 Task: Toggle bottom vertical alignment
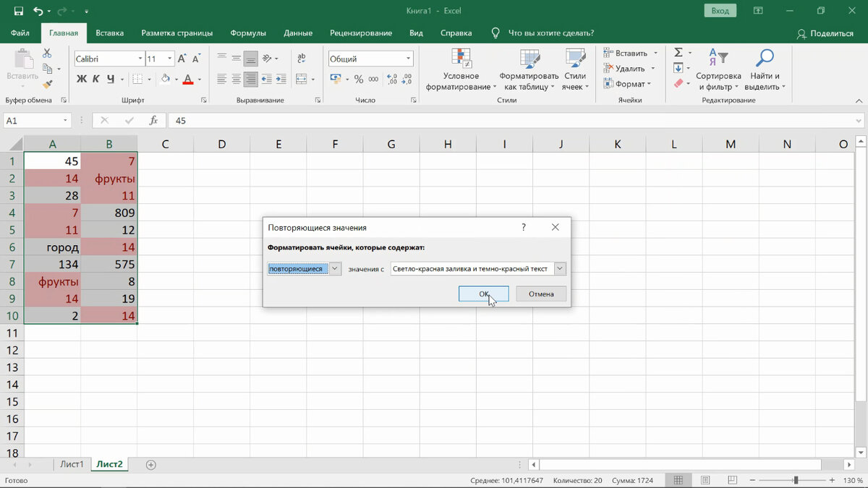click(251, 59)
